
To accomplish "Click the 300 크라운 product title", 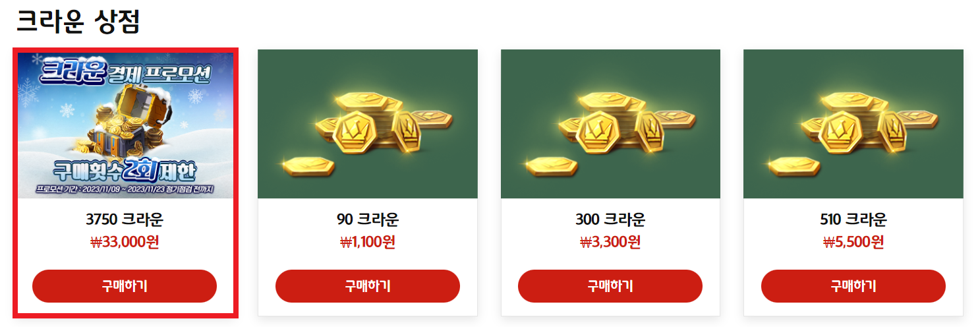I will pyautogui.click(x=610, y=220).
